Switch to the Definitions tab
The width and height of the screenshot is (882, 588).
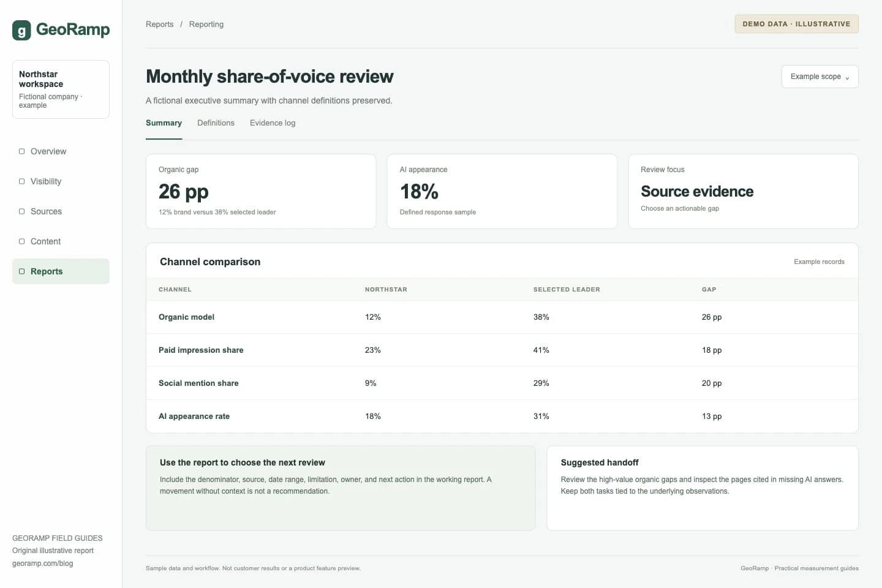(216, 123)
